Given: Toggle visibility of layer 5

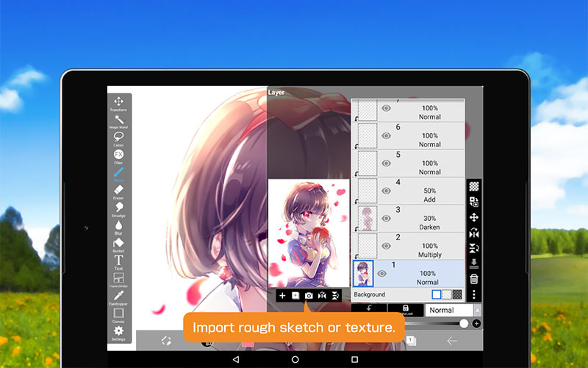Looking at the screenshot, I should 387,163.
